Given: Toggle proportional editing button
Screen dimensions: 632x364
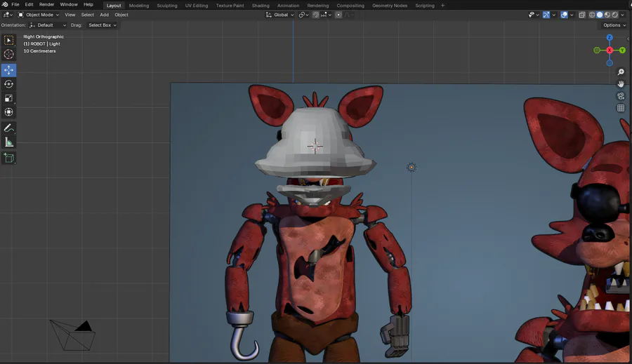Looking at the screenshot, I should (x=338, y=15).
